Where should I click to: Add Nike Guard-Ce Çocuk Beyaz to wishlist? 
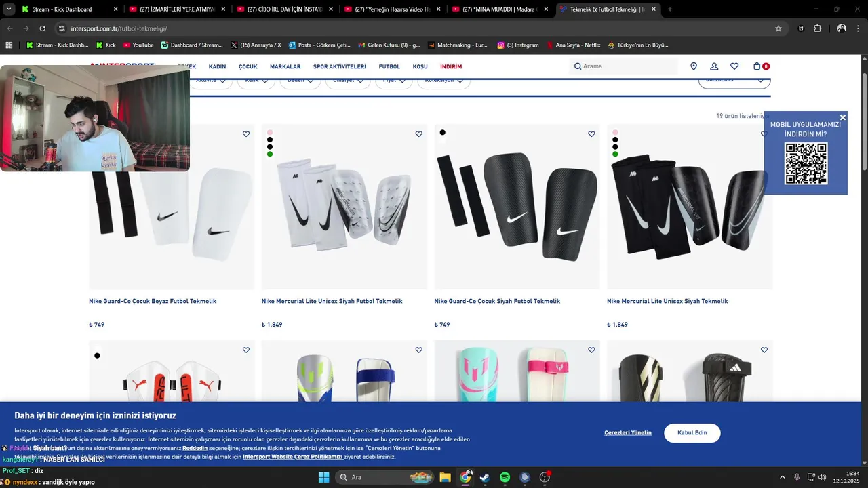tap(246, 134)
